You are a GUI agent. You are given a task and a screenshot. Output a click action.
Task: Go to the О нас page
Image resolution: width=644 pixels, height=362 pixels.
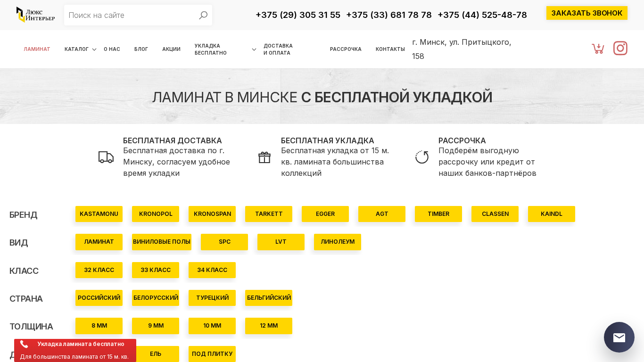[112, 49]
